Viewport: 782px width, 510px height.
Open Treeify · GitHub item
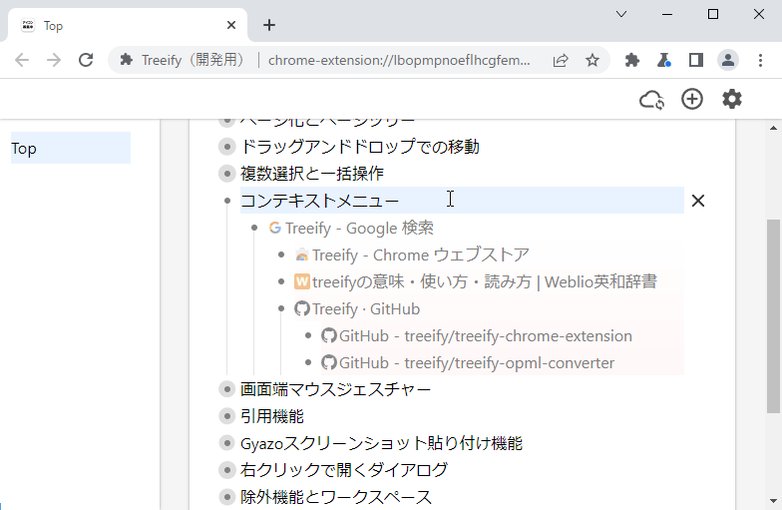pyautogui.click(x=366, y=309)
